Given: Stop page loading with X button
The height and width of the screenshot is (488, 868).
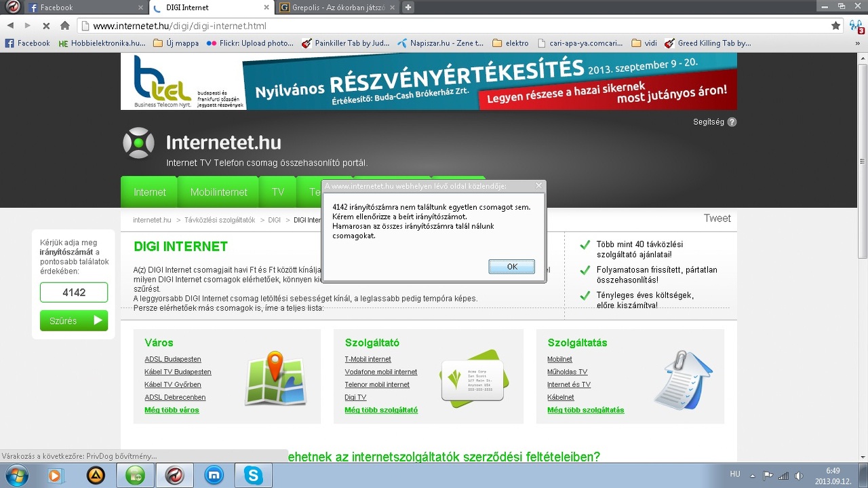Looking at the screenshot, I should click(x=46, y=26).
